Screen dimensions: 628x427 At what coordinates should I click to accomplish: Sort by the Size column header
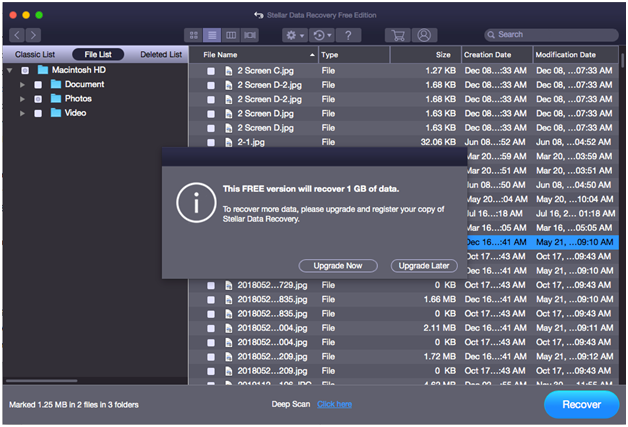click(425, 55)
